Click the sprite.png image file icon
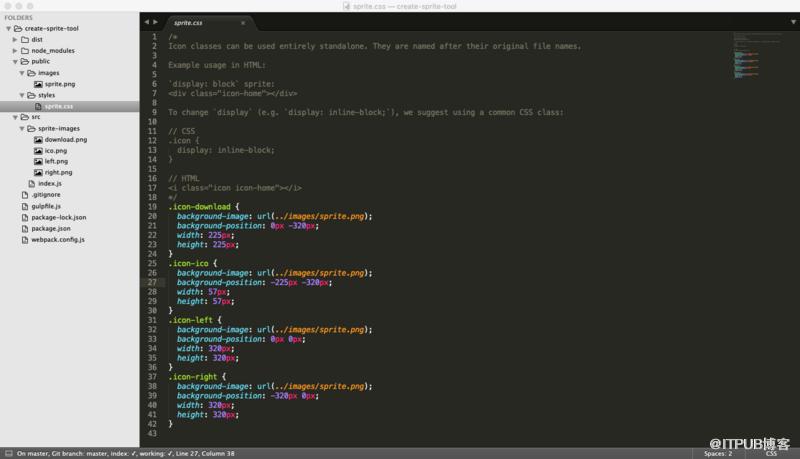The image size is (800, 459). [x=38, y=84]
